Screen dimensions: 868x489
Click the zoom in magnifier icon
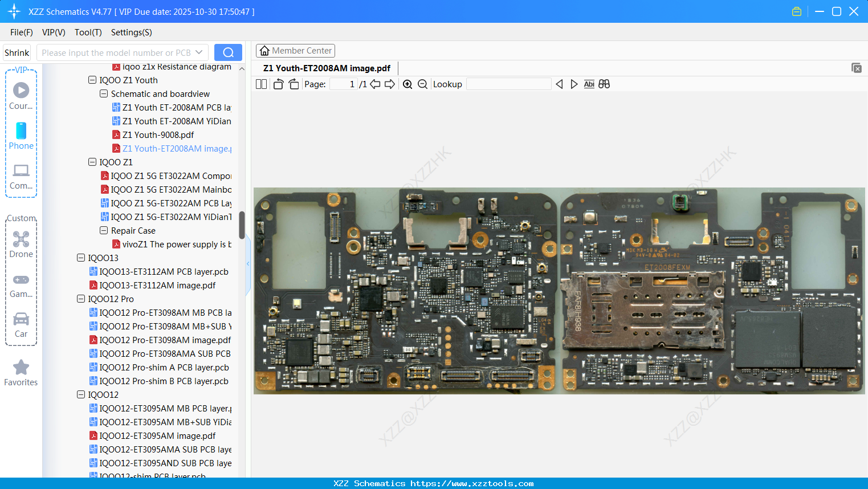pyautogui.click(x=407, y=84)
